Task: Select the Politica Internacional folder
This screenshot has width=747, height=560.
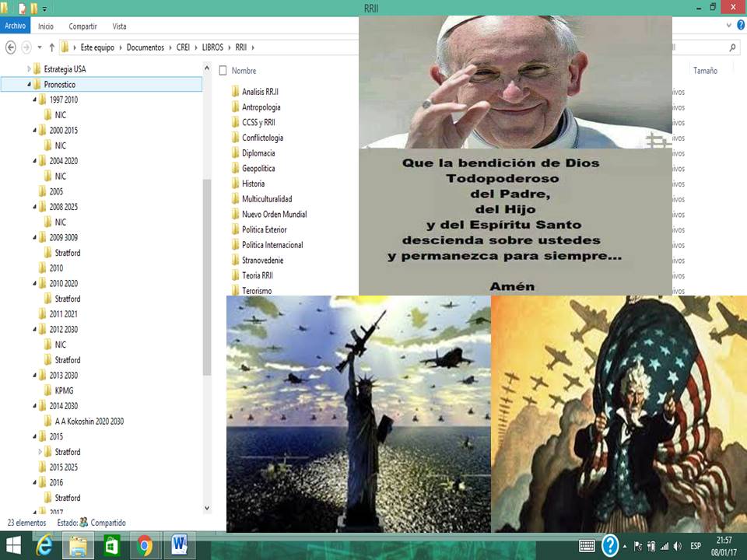Action: (x=272, y=245)
